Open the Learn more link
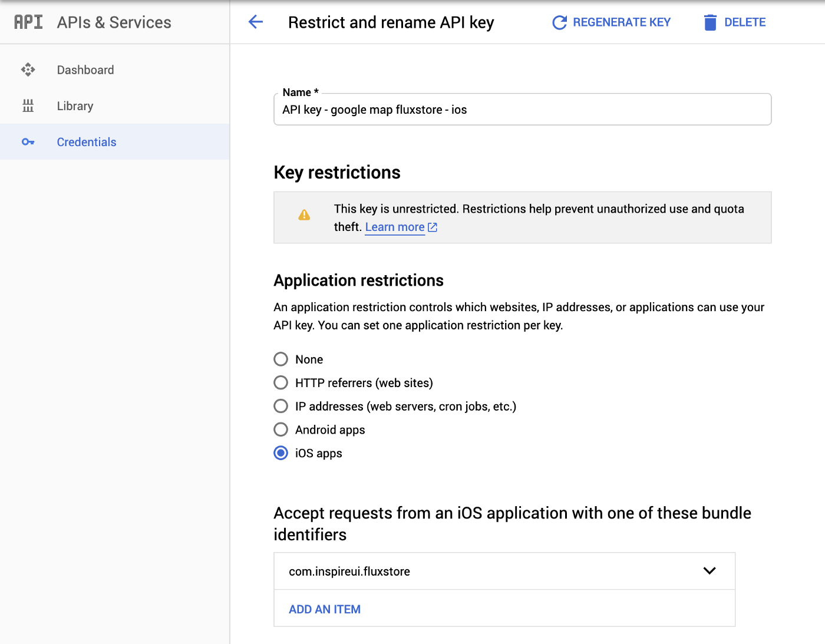The width and height of the screenshot is (825, 644). pos(395,227)
